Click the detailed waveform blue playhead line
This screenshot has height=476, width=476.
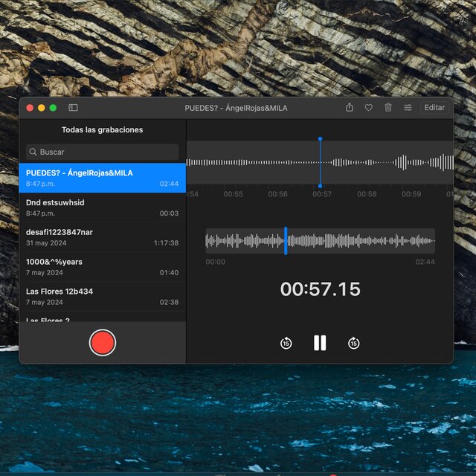tap(320, 162)
